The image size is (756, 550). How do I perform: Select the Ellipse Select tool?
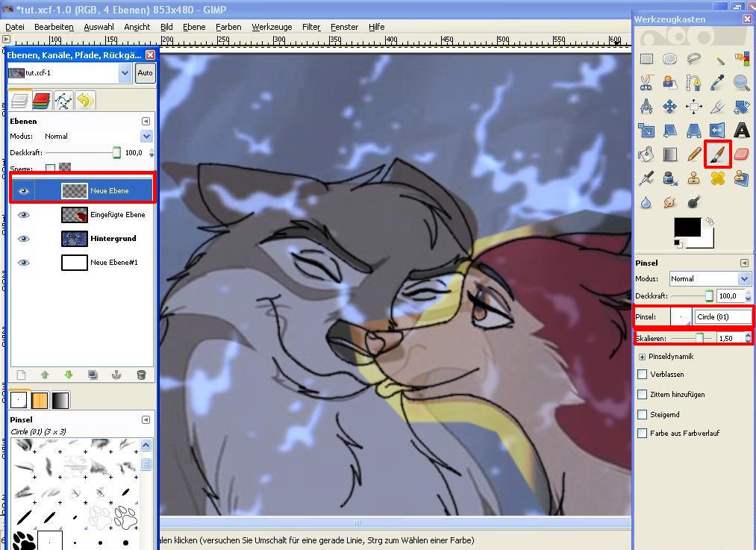click(669, 59)
